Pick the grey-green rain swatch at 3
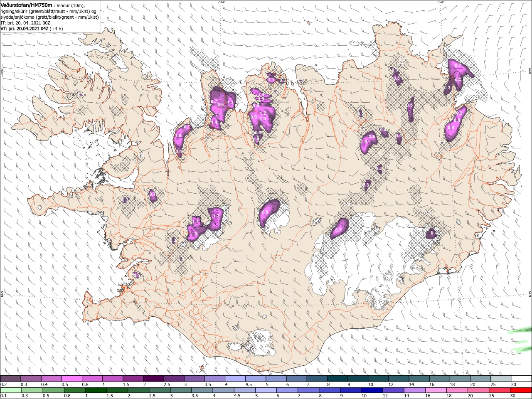 pyautogui.click(x=181, y=390)
